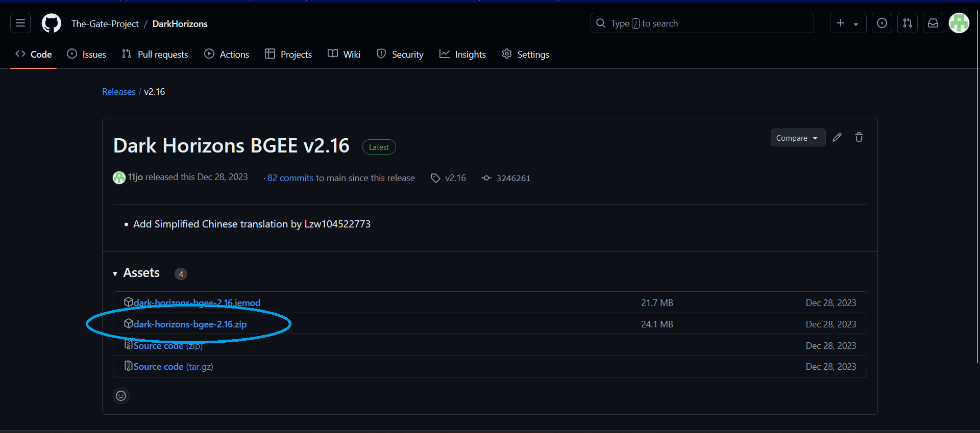This screenshot has height=433, width=980.
Task: Download dark-horizons-bgee-2.16.zip
Action: [x=190, y=324]
